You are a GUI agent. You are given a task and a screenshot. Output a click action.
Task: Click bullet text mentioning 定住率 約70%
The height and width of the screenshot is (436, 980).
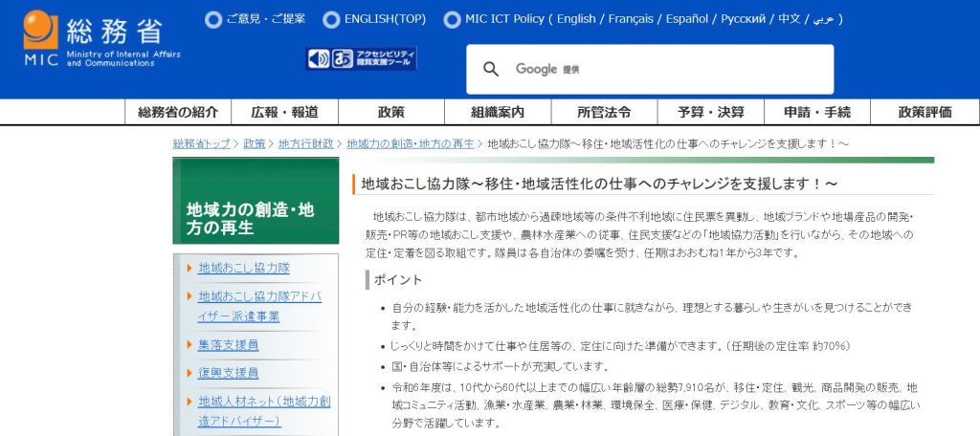pos(620,345)
